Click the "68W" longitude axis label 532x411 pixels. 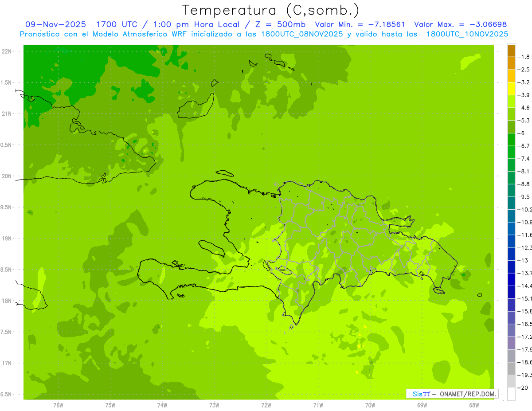point(474,405)
